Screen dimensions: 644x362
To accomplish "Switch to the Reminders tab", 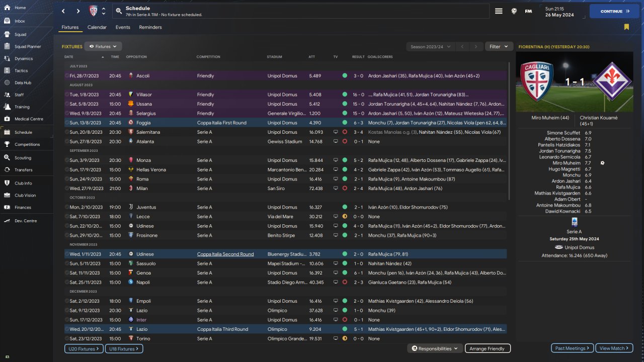I will click(x=150, y=27).
